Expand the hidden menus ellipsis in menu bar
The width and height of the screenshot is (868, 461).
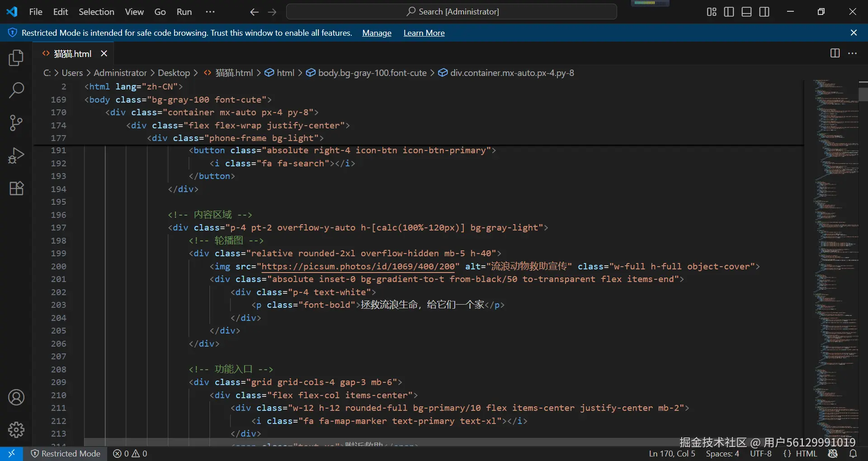[210, 12]
